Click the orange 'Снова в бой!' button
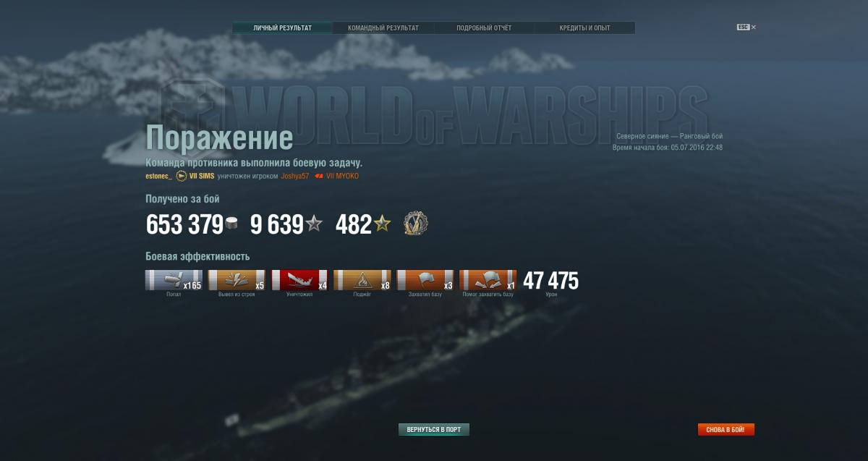This screenshot has height=461, width=868. click(x=726, y=430)
